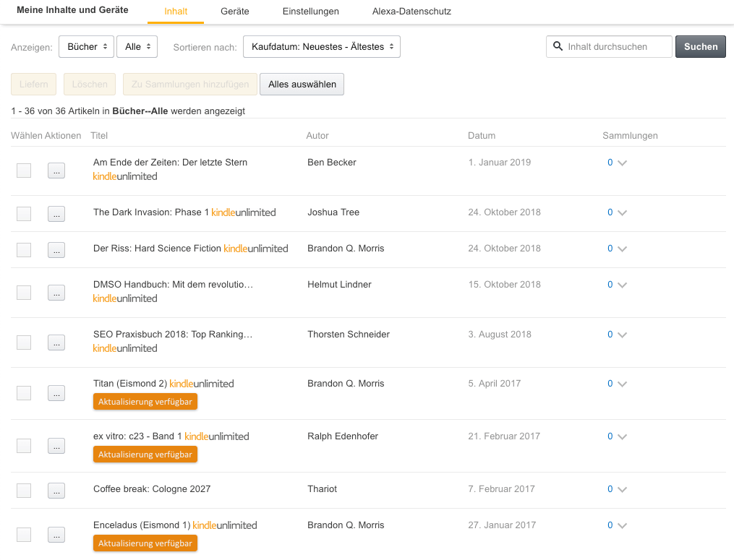The width and height of the screenshot is (734, 560).
Task: Focus the Inhalt durchsuchen search field
Action: point(609,47)
